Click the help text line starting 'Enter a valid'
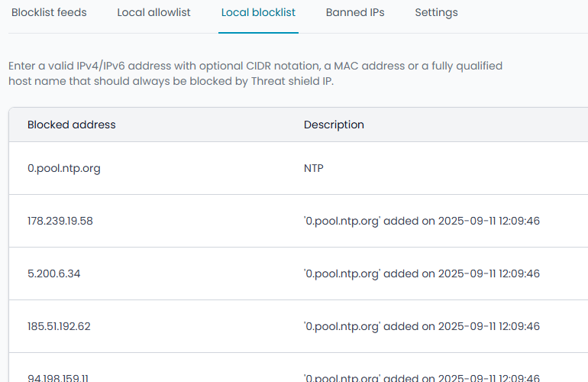 pos(255,66)
